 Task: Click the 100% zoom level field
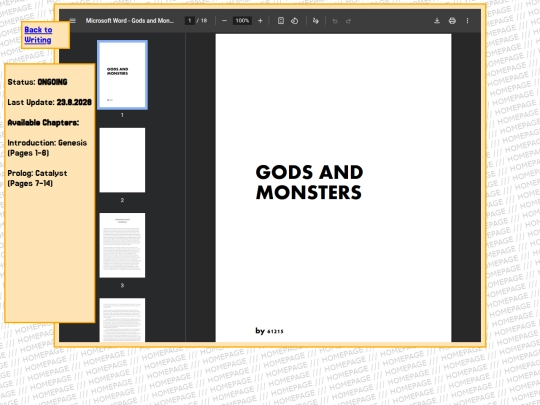[242, 21]
